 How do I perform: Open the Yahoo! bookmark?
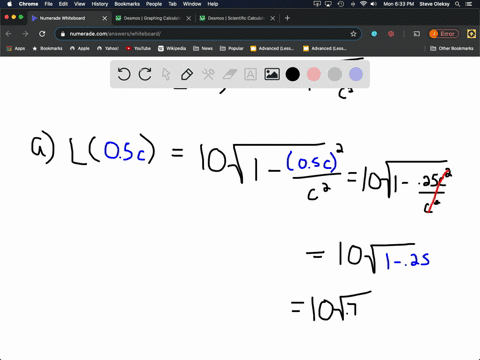pyautogui.click(x=108, y=48)
